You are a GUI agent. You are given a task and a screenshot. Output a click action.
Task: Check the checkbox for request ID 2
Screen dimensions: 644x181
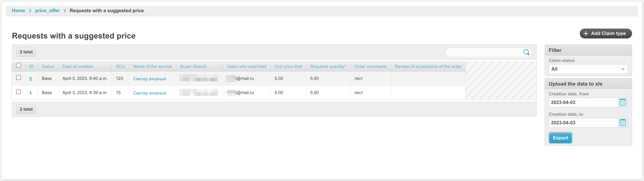pos(19,78)
